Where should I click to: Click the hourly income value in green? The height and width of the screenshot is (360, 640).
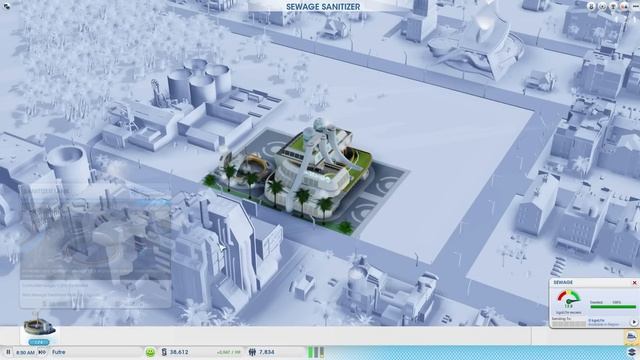[229, 352]
